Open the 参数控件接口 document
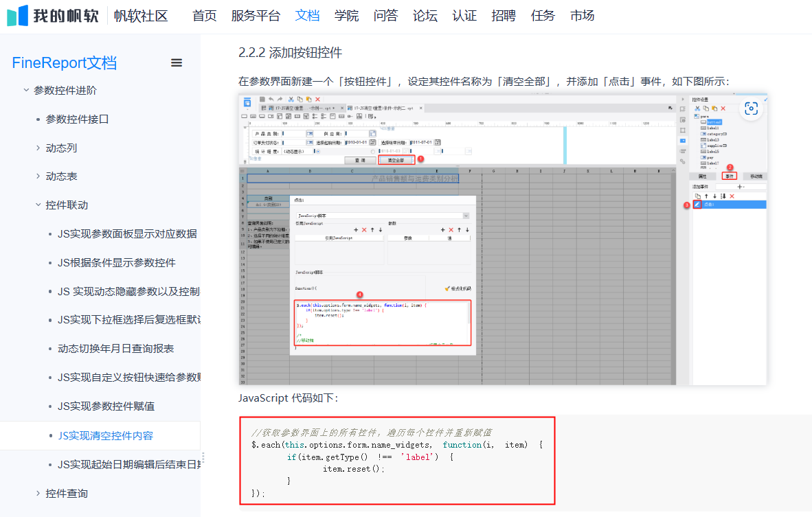The width and height of the screenshot is (812, 517). coord(77,119)
